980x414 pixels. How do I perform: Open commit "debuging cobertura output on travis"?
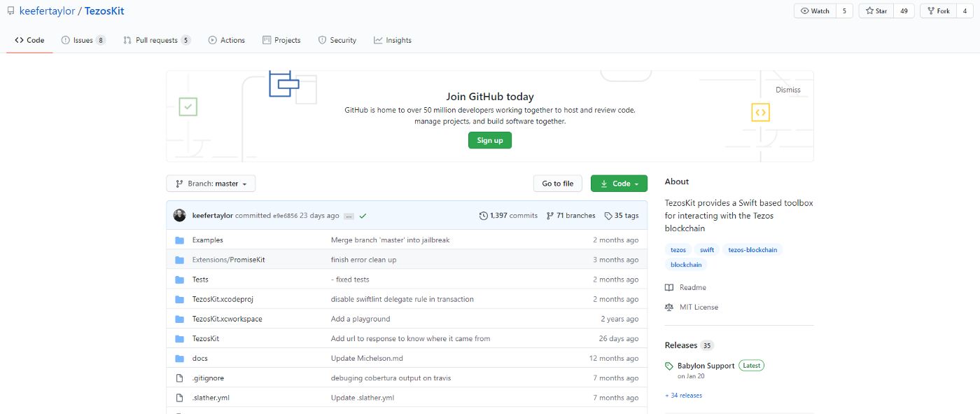click(391, 378)
